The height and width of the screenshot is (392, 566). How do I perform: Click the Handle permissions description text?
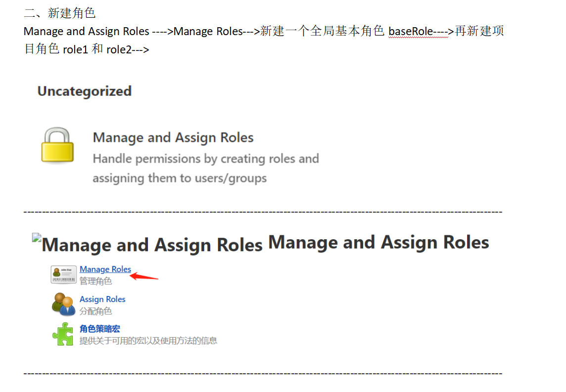[205, 168]
